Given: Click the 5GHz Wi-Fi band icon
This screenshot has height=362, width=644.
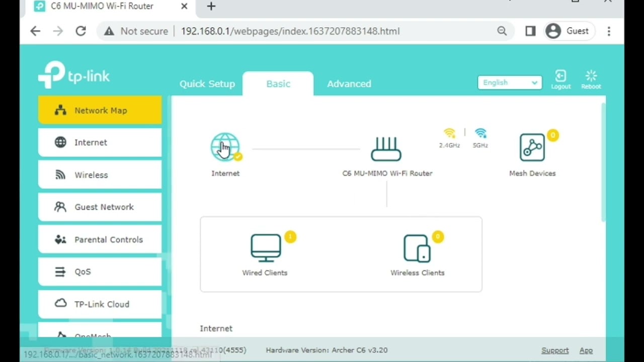Looking at the screenshot, I should point(480,134).
